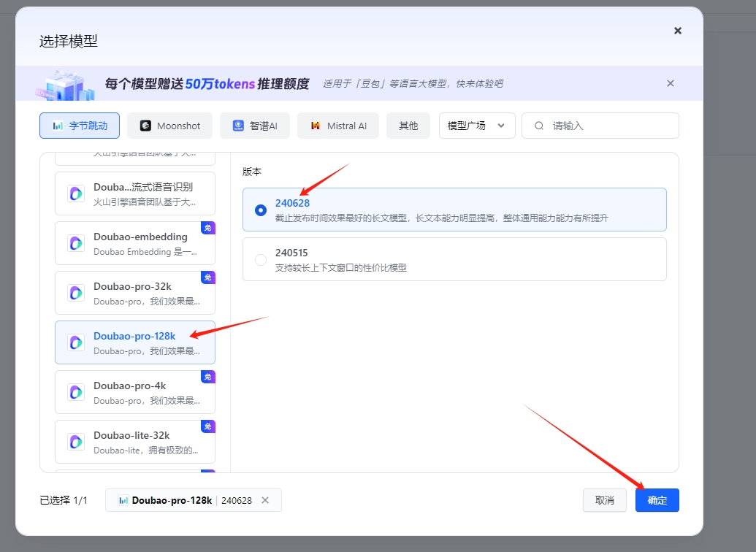
Task: Choose the Doubao-lite-32k model
Action: coord(135,442)
